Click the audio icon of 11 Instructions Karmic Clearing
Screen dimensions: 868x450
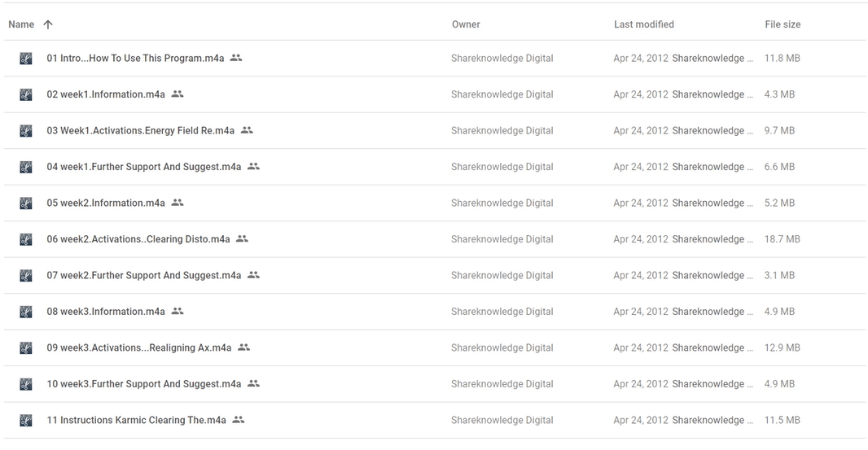coord(25,420)
